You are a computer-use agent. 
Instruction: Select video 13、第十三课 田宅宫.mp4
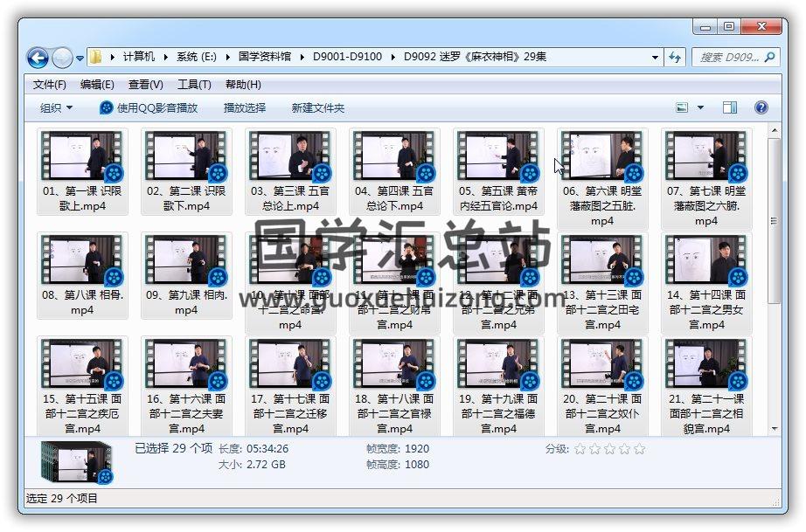[x=602, y=283]
